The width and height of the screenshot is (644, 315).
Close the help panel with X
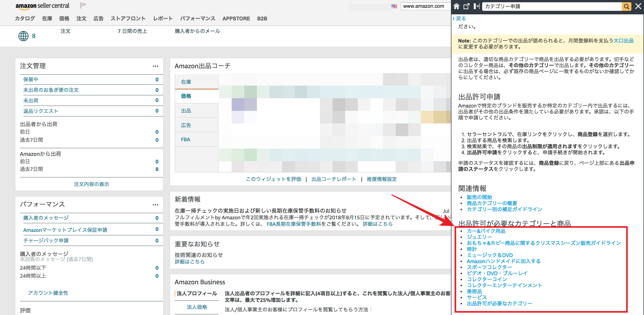click(x=638, y=6)
